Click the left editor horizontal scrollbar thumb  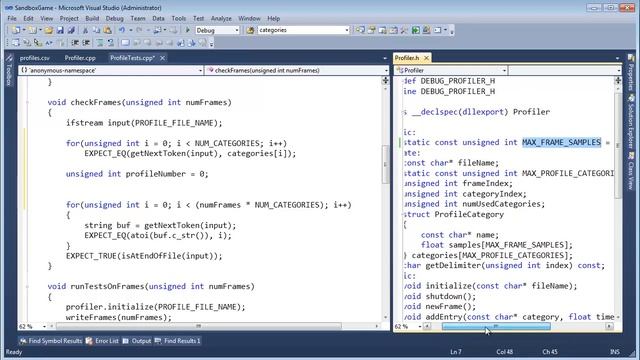pos(199,326)
